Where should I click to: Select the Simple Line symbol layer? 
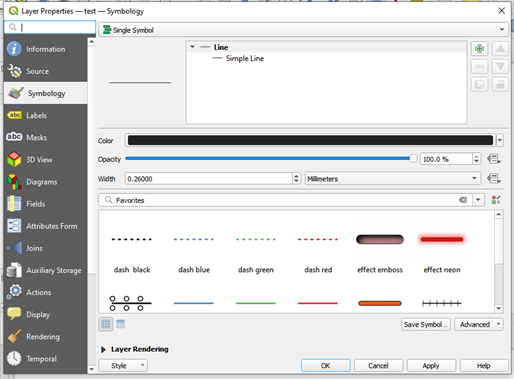click(245, 58)
